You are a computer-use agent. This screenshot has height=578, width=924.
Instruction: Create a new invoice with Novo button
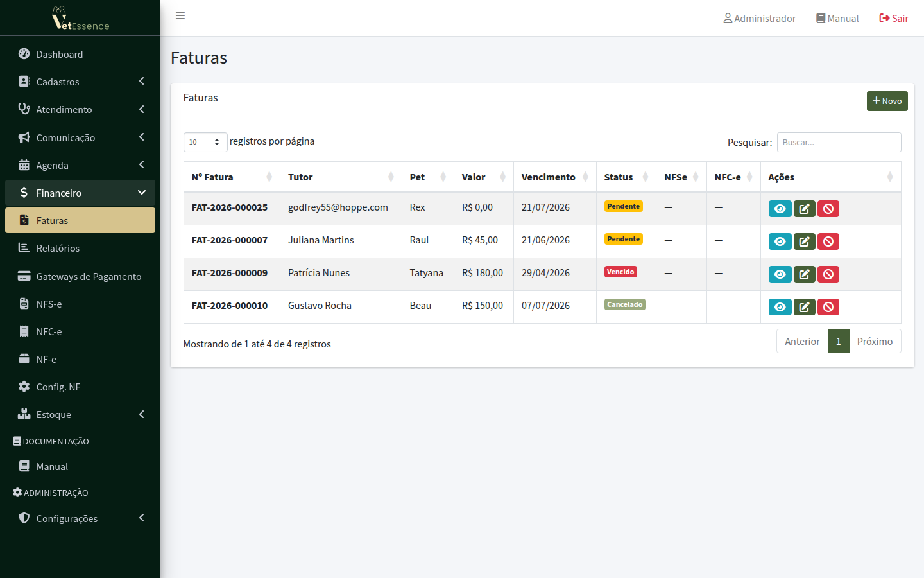[887, 101]
